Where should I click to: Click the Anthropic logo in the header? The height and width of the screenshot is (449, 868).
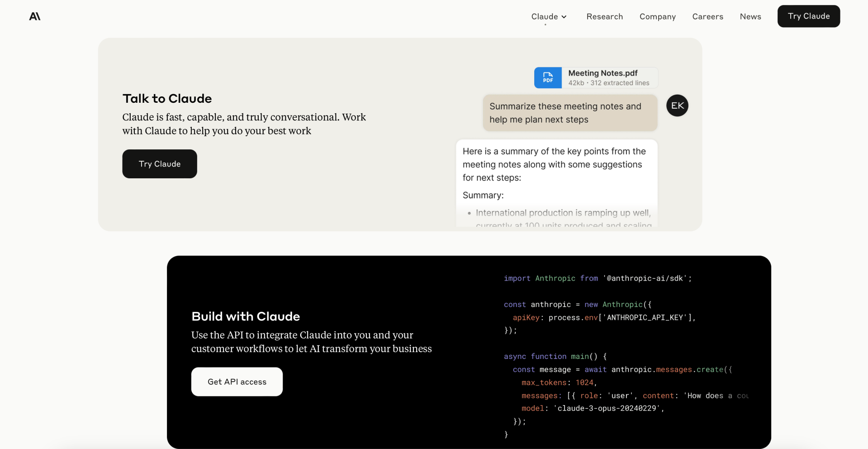click(x=35, y=16)
